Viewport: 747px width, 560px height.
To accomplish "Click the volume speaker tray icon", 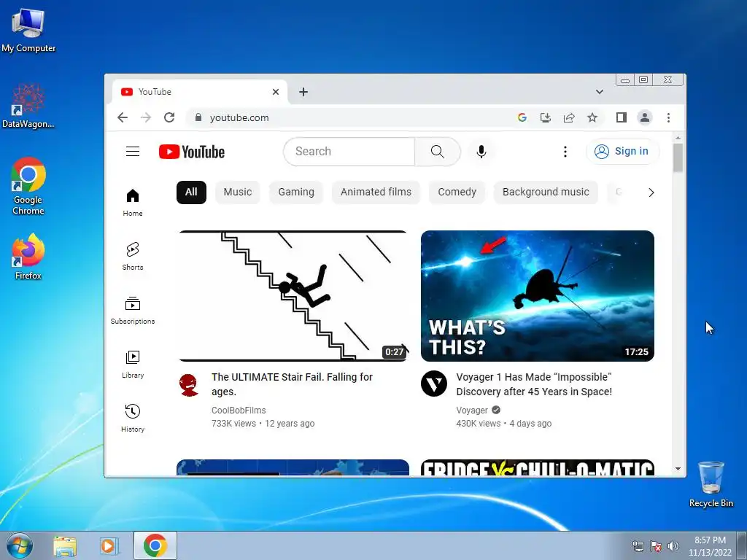I will 673,546.
